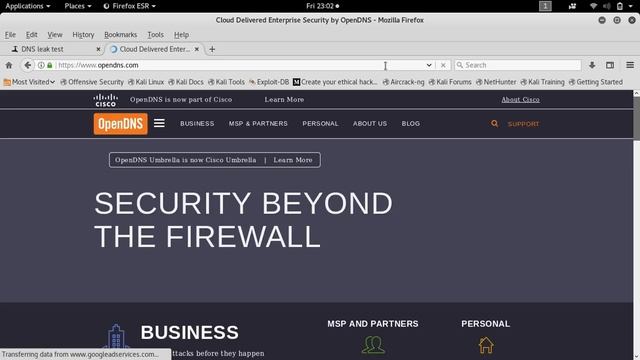Open the Firefox ESR app menu
640x360 pixels.
[129, 6]
